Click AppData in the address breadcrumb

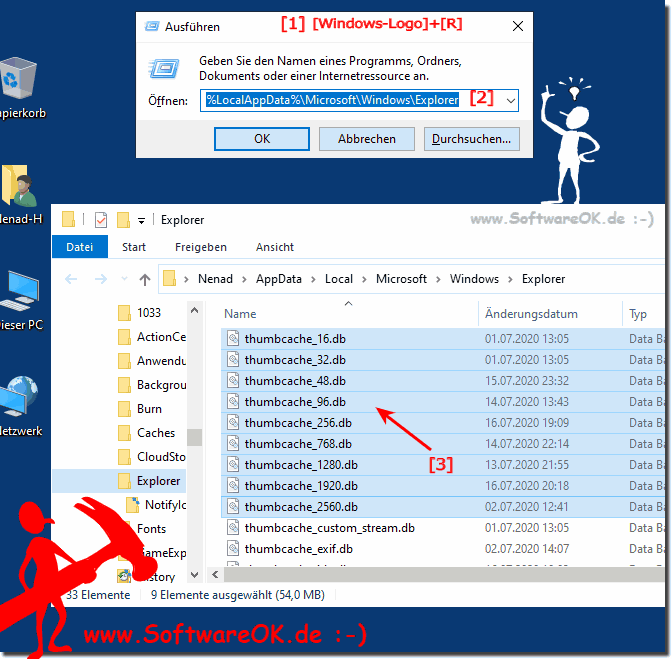tap(279, 279)
